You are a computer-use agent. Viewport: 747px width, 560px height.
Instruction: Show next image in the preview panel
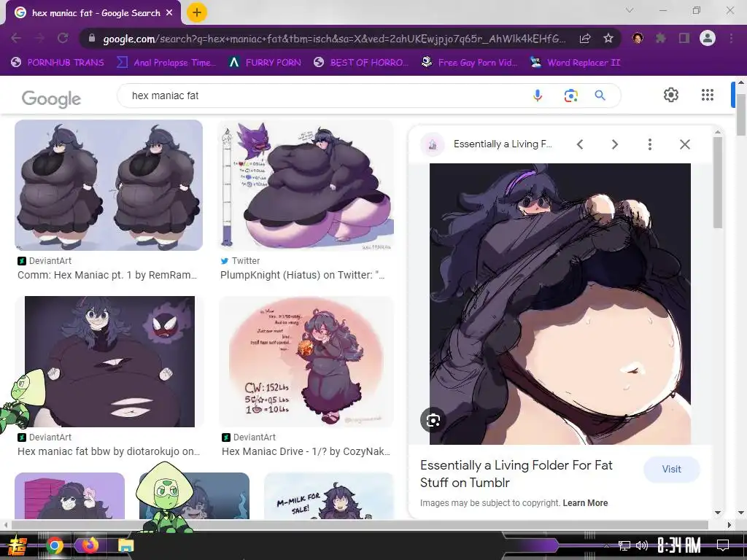click(614, 144)
